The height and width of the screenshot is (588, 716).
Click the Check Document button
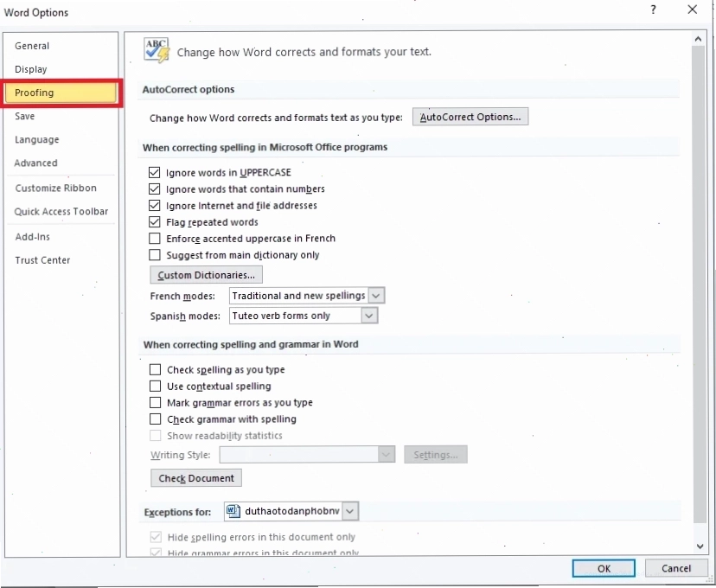click(196, 478)
